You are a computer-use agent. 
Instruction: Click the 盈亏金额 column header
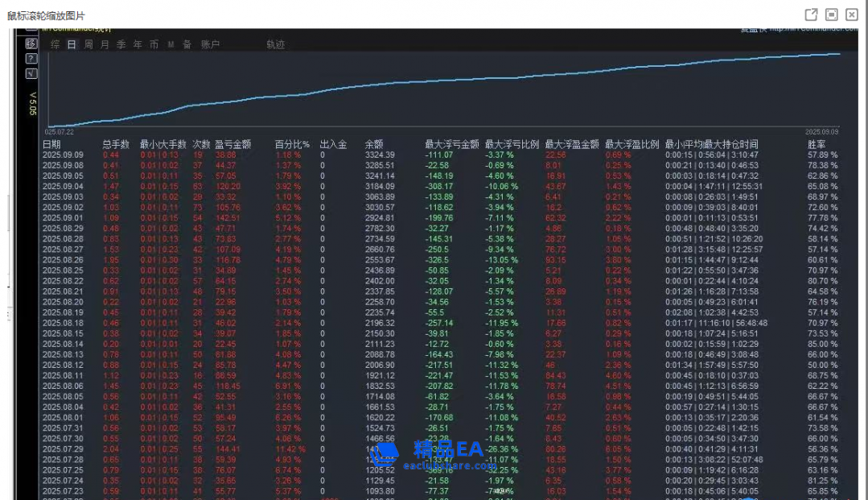pos(232,145)
